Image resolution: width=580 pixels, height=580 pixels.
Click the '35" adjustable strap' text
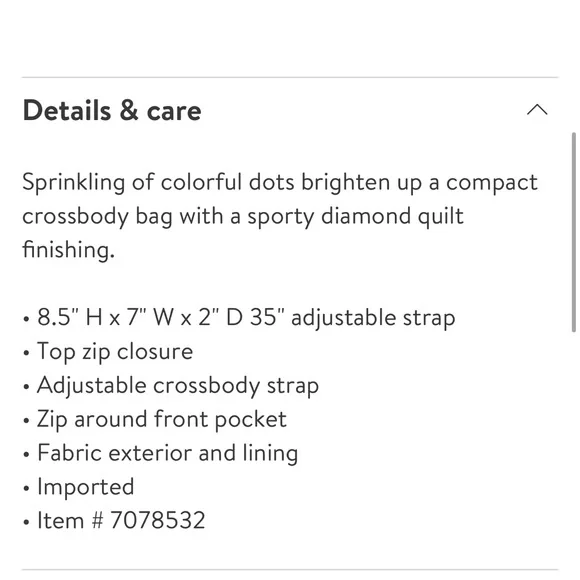point(353,318)
